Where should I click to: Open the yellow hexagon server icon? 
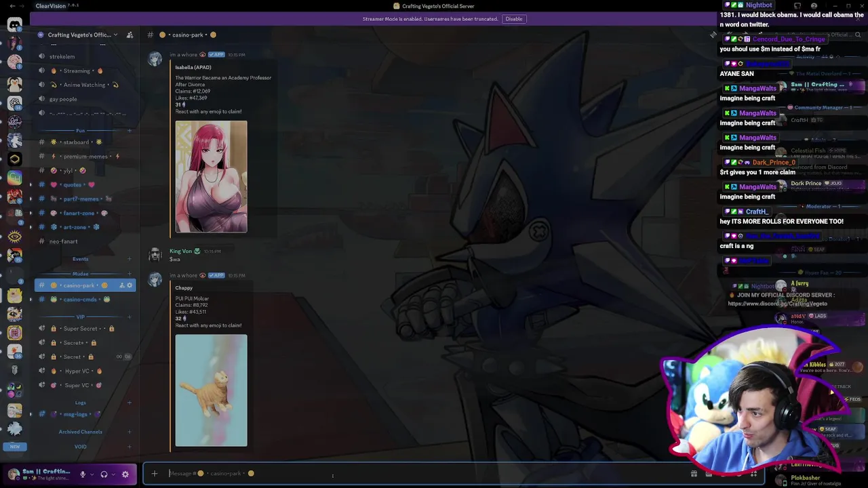coord(14,159)
